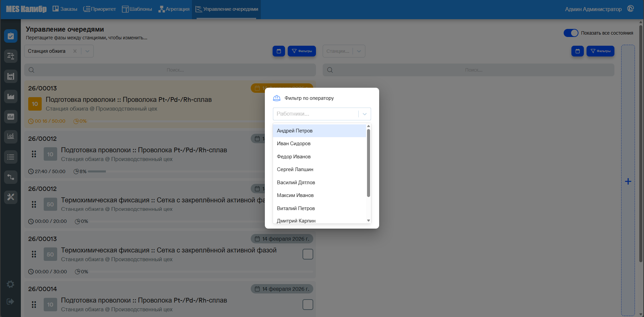
Task: Open the bar chart sidebar icon
Action: coord(11,117)
